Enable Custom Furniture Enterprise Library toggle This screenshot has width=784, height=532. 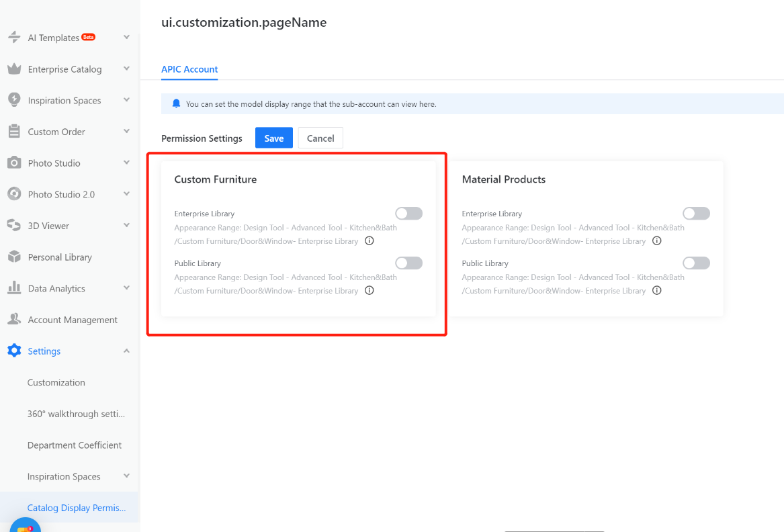408,214
